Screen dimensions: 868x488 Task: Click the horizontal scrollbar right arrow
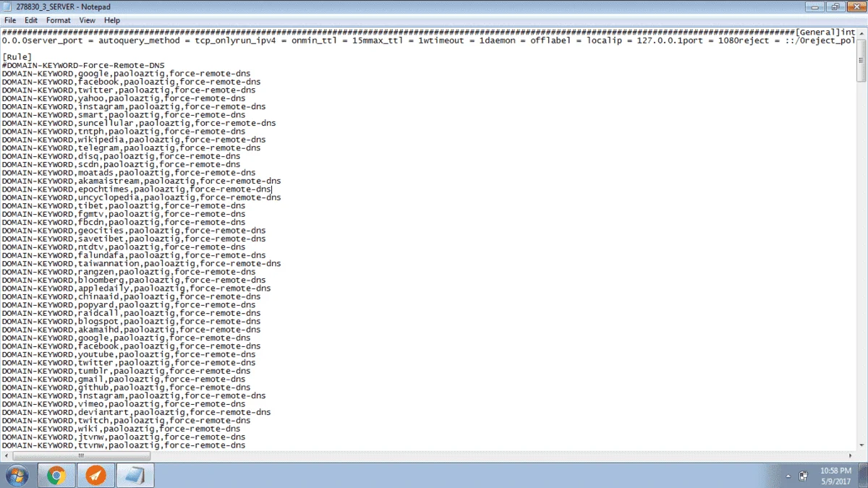pos(850,456)
